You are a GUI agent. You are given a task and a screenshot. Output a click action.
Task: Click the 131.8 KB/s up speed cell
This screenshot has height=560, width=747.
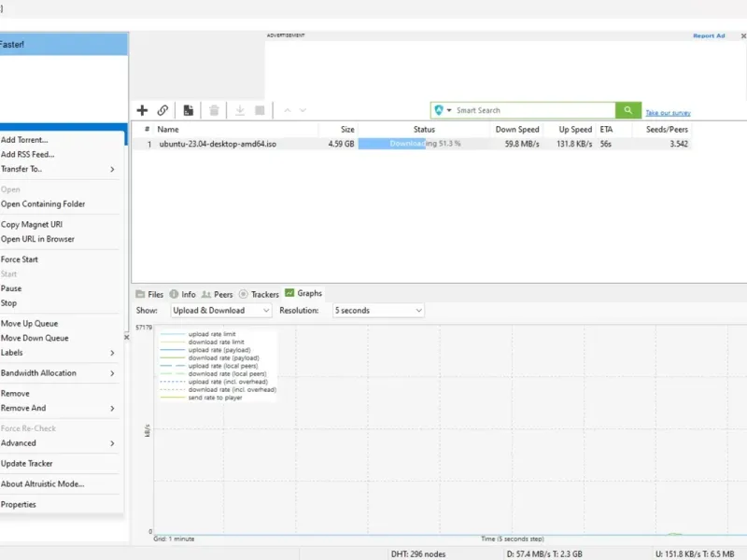pos(574,144)
